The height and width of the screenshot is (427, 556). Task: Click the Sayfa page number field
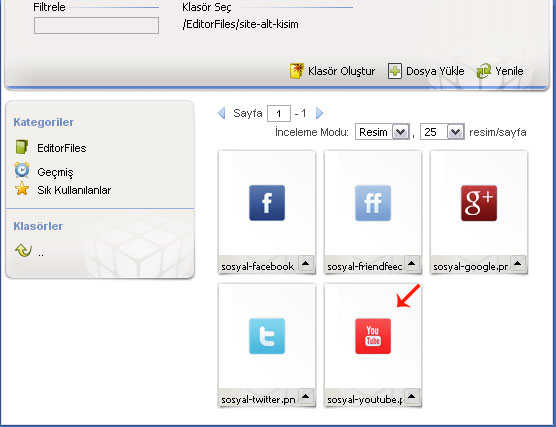point(279,113)
